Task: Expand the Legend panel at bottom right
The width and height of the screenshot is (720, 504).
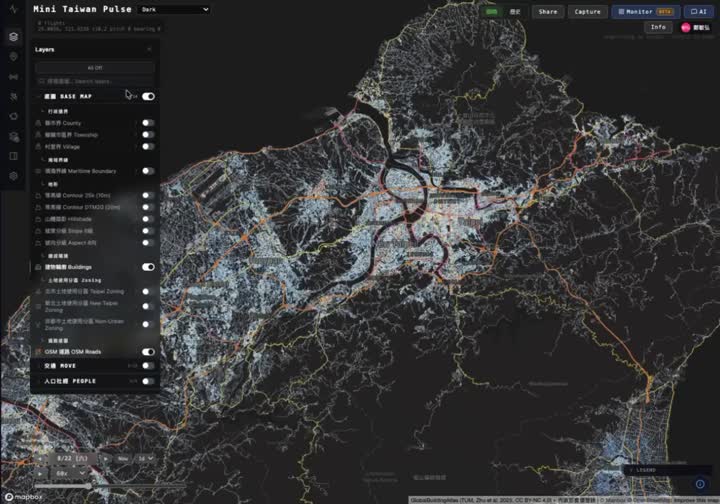Action: coord(667,470)
